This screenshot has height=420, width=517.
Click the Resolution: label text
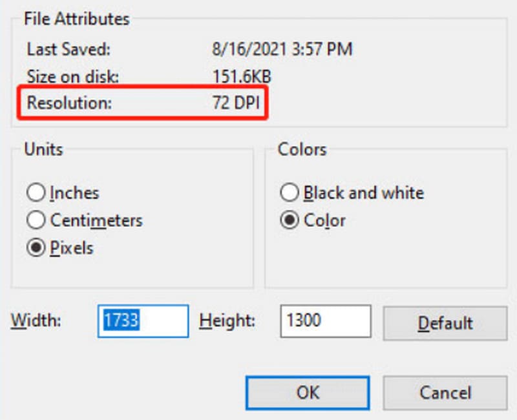coord(69,103)
